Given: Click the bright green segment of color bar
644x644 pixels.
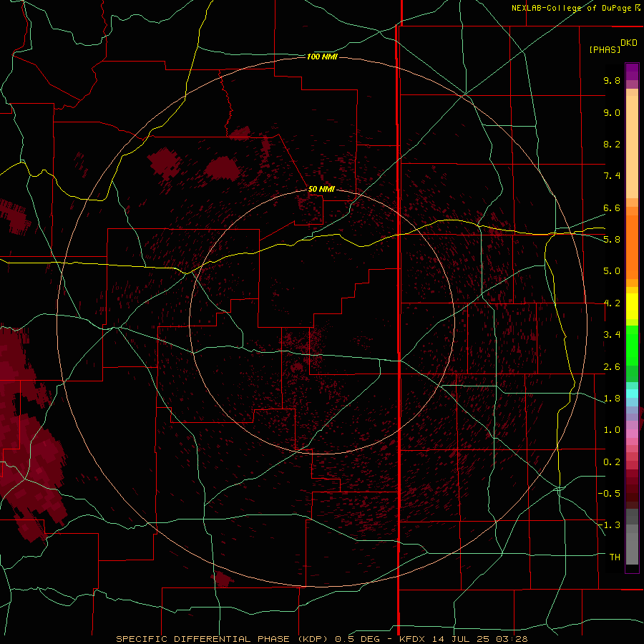Looking at the screenshot, I should [x=632, y=346].
